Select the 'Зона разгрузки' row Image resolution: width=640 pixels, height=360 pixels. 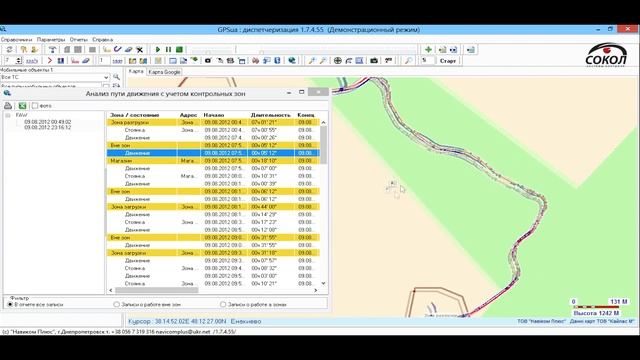(x=213, y=122)
